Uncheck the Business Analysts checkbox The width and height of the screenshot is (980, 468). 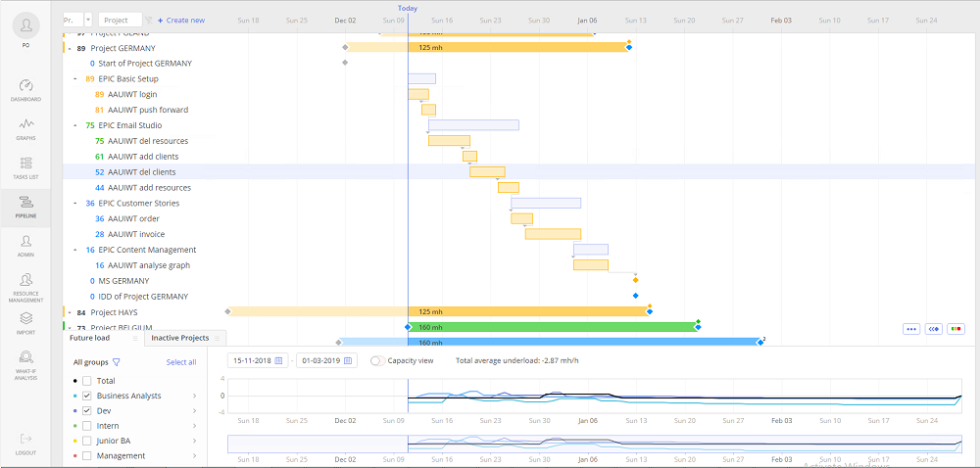coord(87,396)
